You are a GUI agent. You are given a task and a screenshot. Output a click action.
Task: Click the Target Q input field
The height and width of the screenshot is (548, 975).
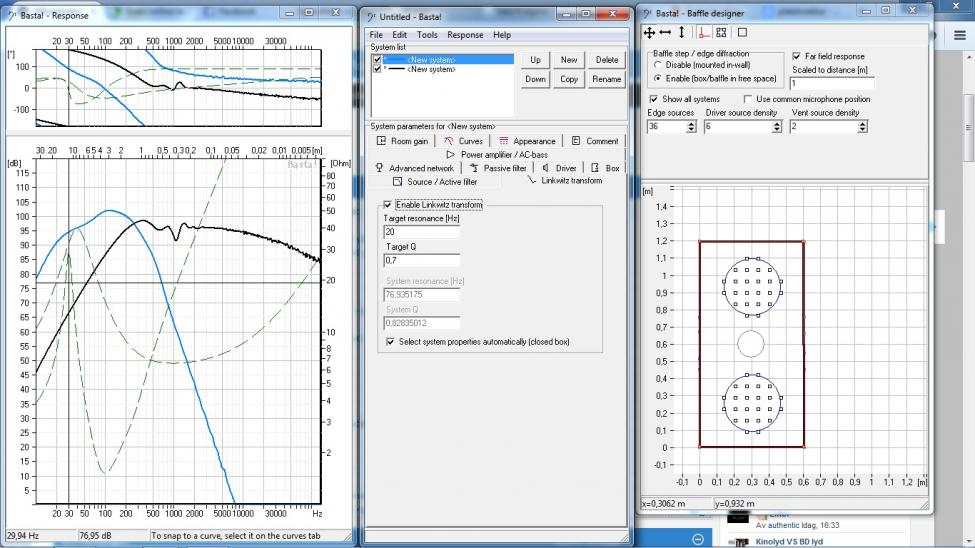coord(422,260)
